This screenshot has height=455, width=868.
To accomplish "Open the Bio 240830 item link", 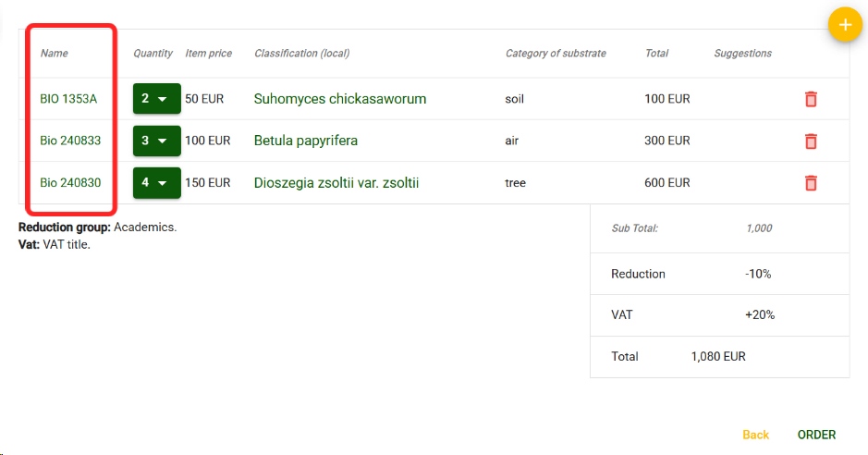I will point(70,183).
